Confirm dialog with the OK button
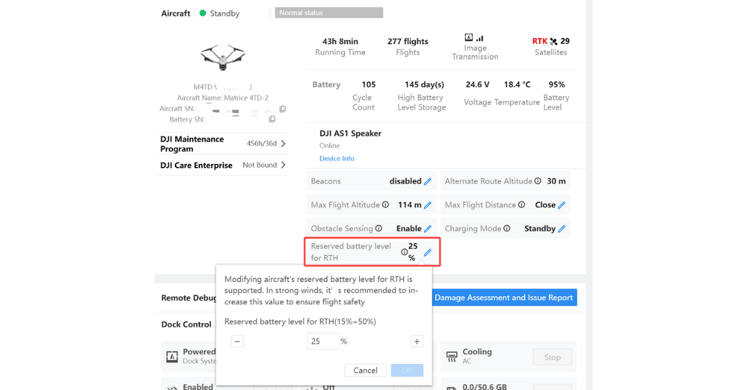The height and width of the screenshot is (390, 747). [x=407, y=370]
